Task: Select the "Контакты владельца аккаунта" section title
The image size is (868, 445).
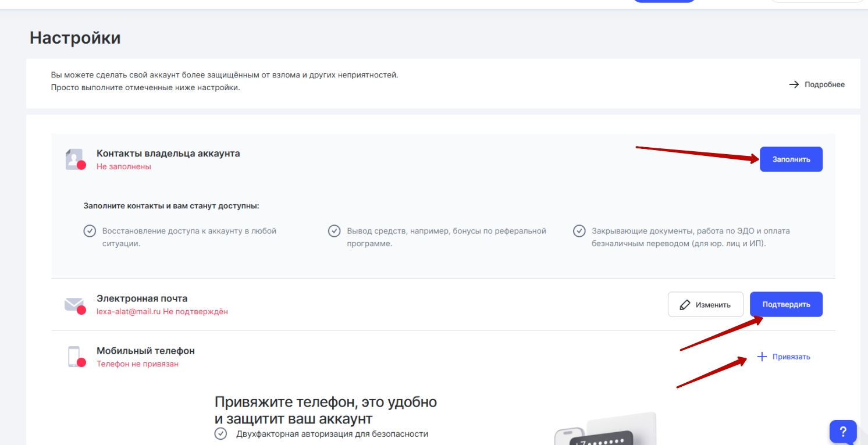Action: click(x=168, y=154)
